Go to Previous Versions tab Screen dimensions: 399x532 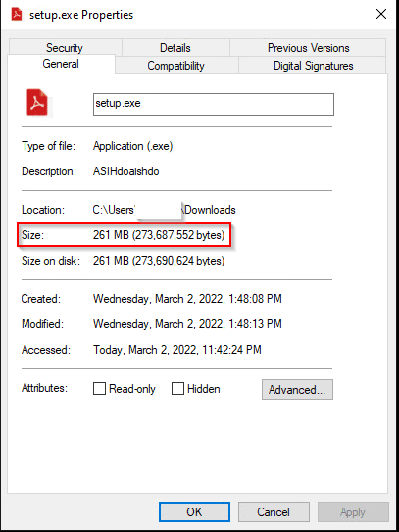[x=309, y=47]
